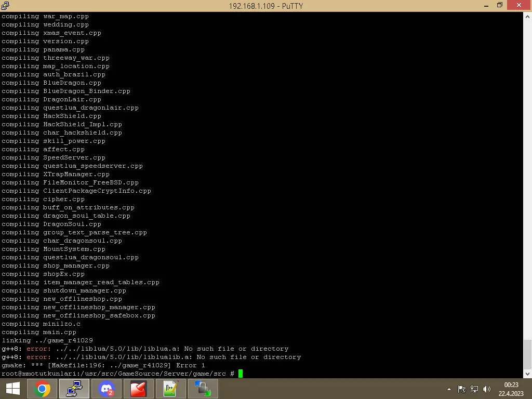Screen dimensions: 532x399
Task: Open the red app in taskbar
Action: pos(138,389)
